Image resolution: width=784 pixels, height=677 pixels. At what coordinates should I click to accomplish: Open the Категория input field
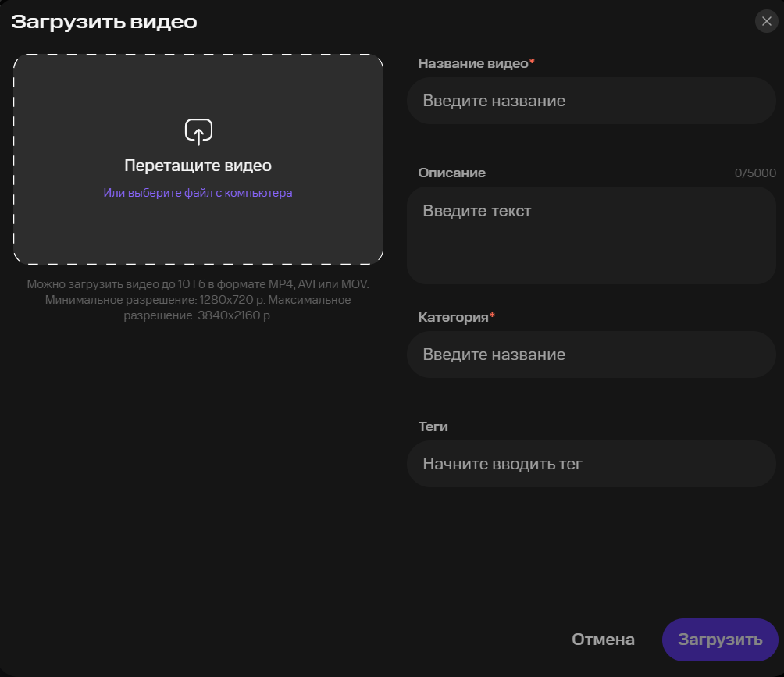(x=590, y=355)
